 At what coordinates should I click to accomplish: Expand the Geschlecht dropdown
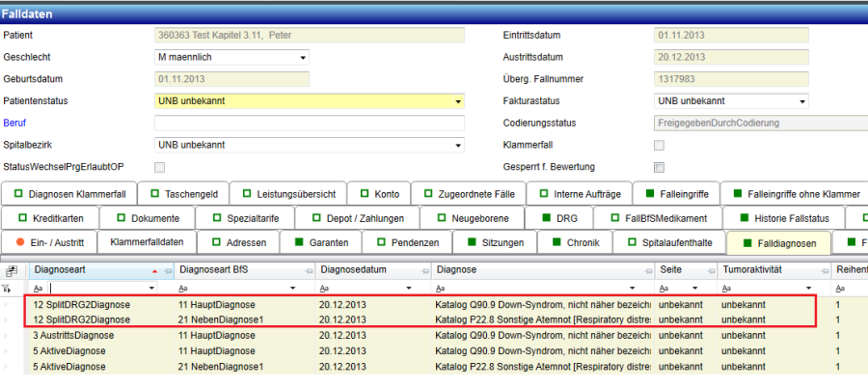[303, 57]
